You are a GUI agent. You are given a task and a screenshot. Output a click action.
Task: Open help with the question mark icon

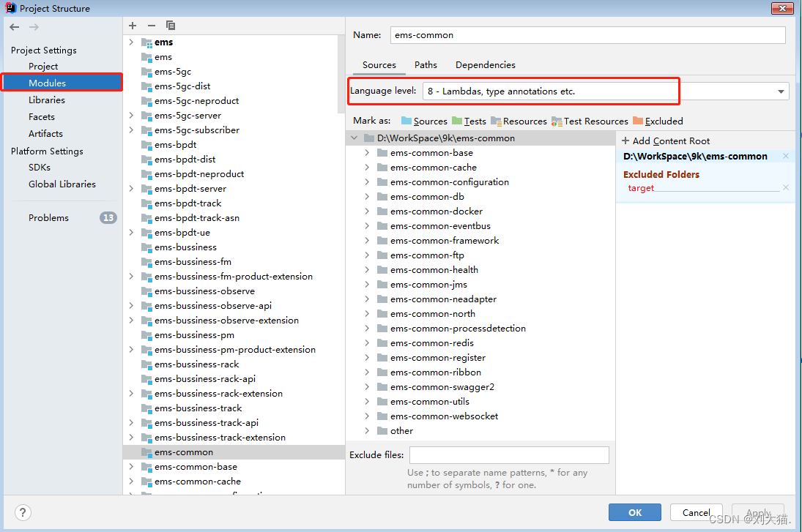[x=23, y=512]
